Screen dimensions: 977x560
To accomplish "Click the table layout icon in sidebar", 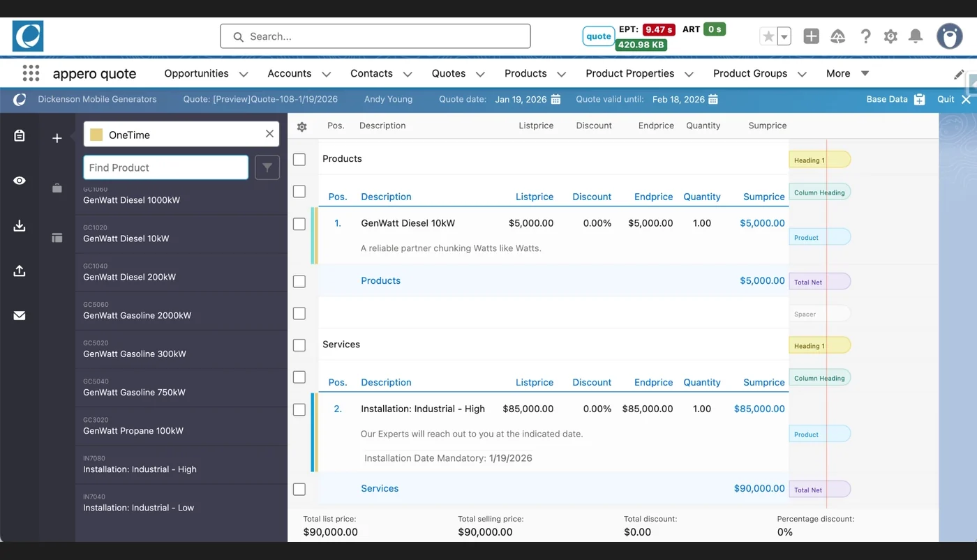I will pos(57,238).
